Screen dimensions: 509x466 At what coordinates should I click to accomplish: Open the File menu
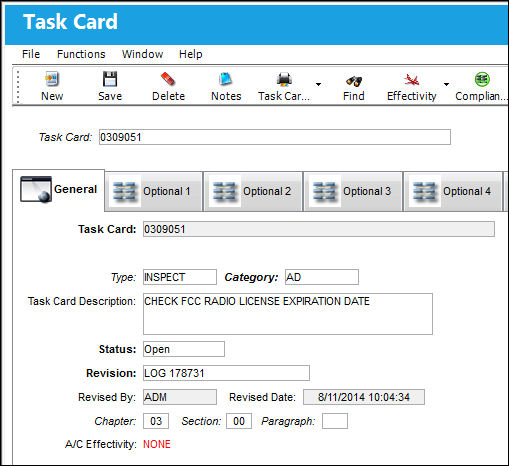[x=31, y=54]
